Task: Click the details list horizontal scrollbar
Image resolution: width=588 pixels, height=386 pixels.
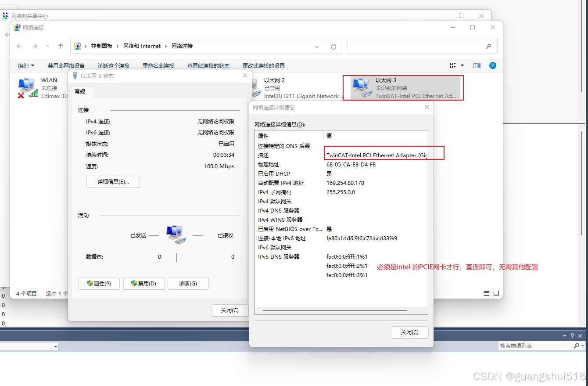Action: coord(335,310)
